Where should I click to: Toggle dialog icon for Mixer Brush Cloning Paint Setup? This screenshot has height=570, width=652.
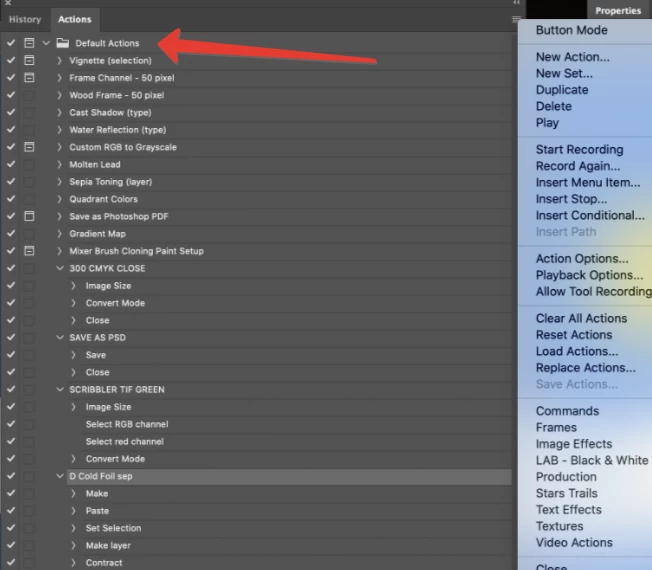(x=29, y=251)
